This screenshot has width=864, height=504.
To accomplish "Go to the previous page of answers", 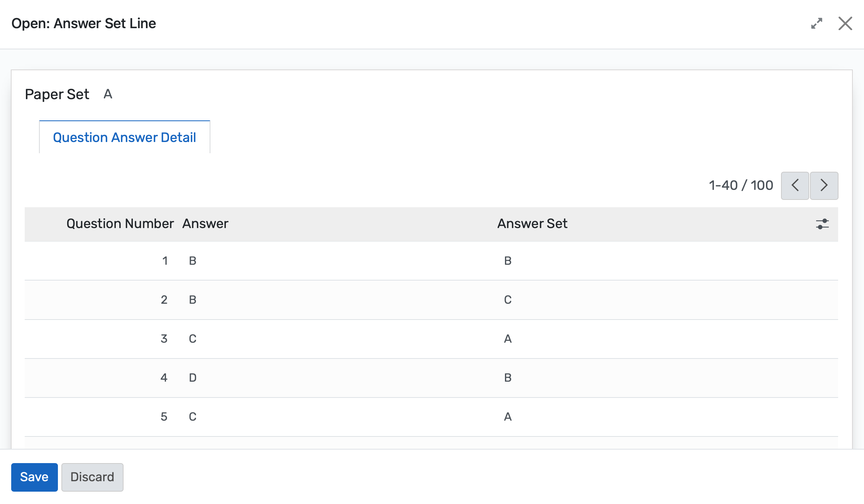I will pos(795,186).
